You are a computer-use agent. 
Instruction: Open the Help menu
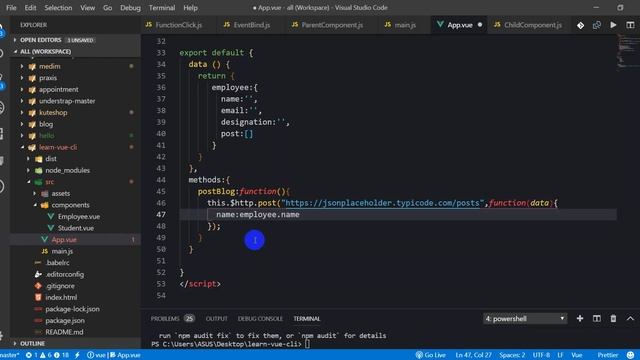point(190,8)
